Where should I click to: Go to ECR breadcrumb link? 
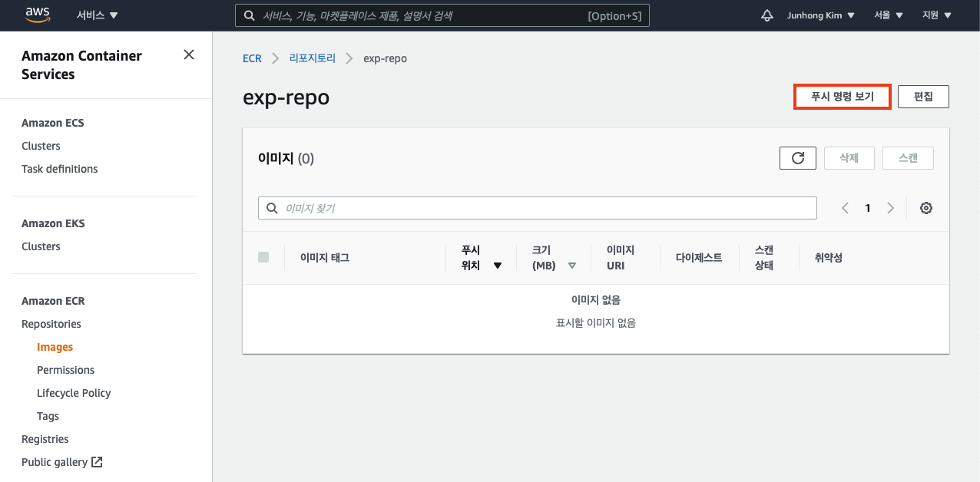[252, 58]
